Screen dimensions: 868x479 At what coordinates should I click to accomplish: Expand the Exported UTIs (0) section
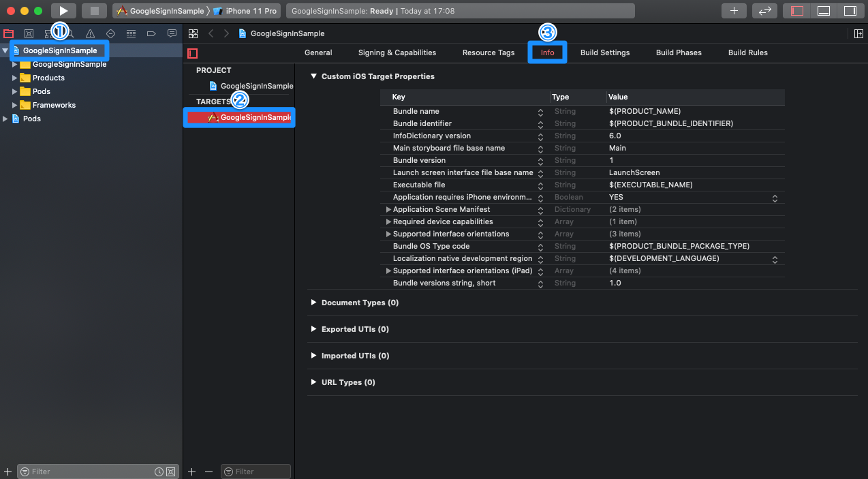tap(313, 328)
